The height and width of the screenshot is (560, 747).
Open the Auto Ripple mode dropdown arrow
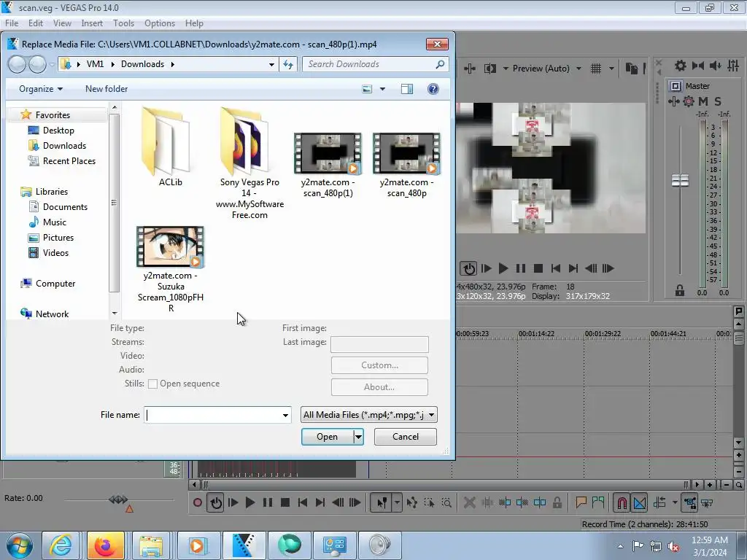coord(675,502)
